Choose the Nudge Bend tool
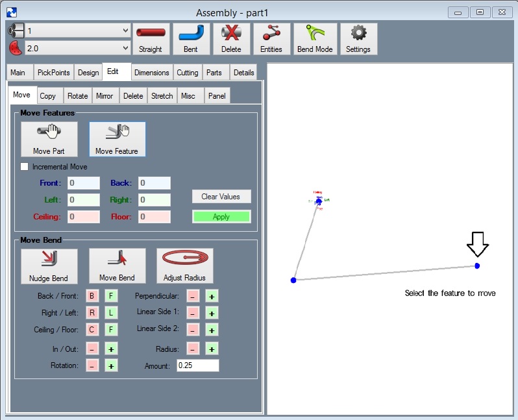Screen dimensions: 518x420 [49, 266]
